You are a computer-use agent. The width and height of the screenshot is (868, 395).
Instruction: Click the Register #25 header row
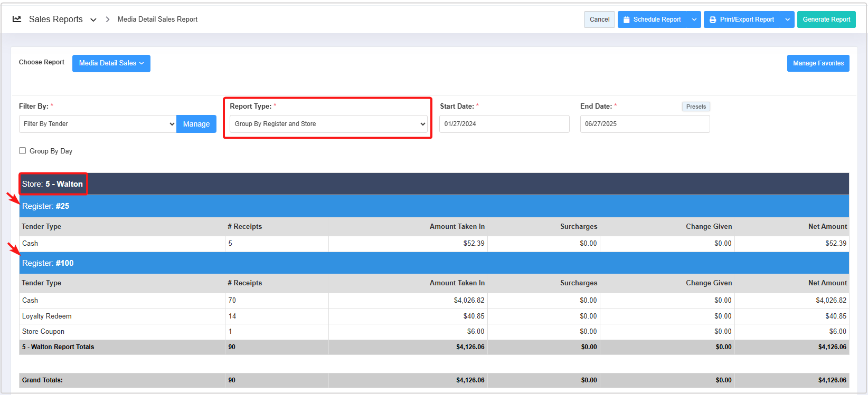[433, 206]
